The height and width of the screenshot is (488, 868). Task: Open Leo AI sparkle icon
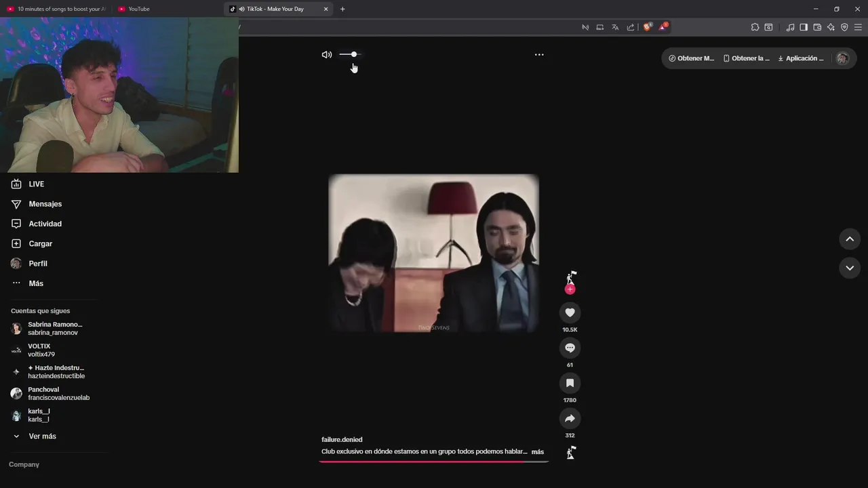click(831, 27)
